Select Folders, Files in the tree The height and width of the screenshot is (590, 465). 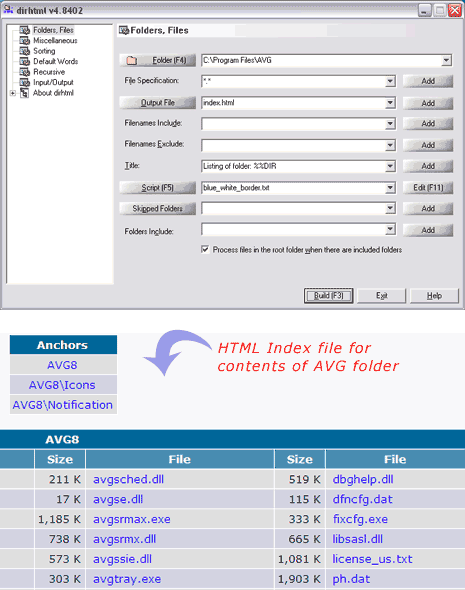coord(53,30)
